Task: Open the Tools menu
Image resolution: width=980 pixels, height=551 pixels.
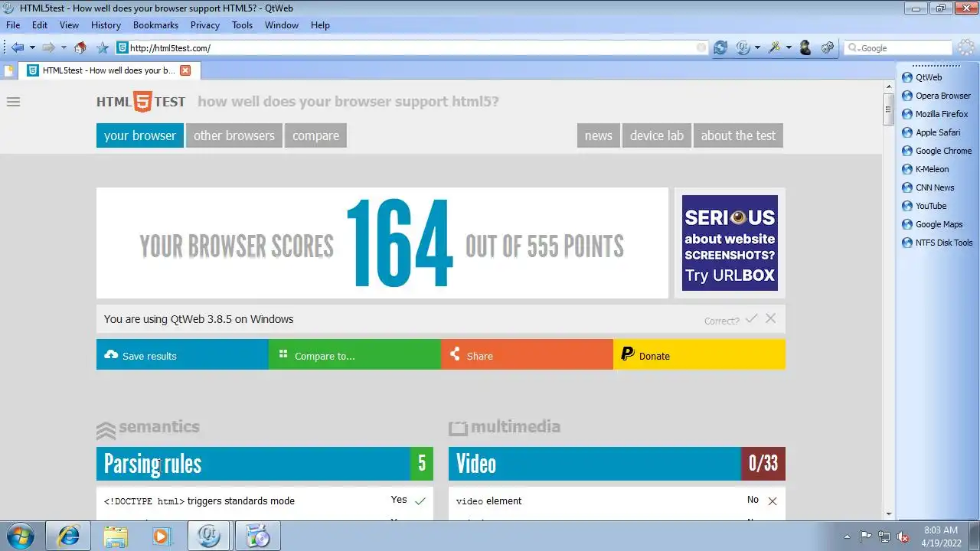Action: point(242,24)
